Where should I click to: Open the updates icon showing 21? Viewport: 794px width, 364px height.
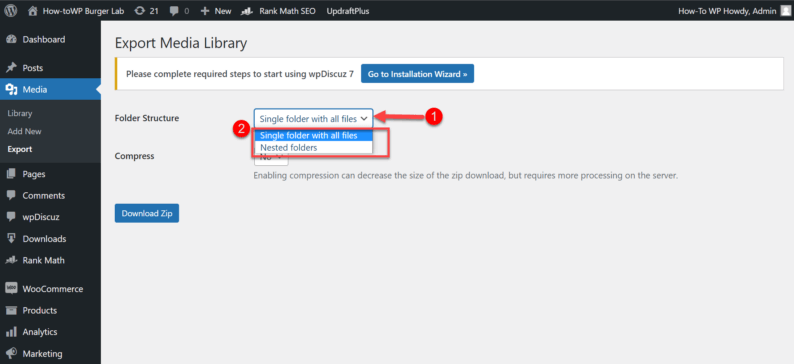pyautogui.click(x=139, y=11)
